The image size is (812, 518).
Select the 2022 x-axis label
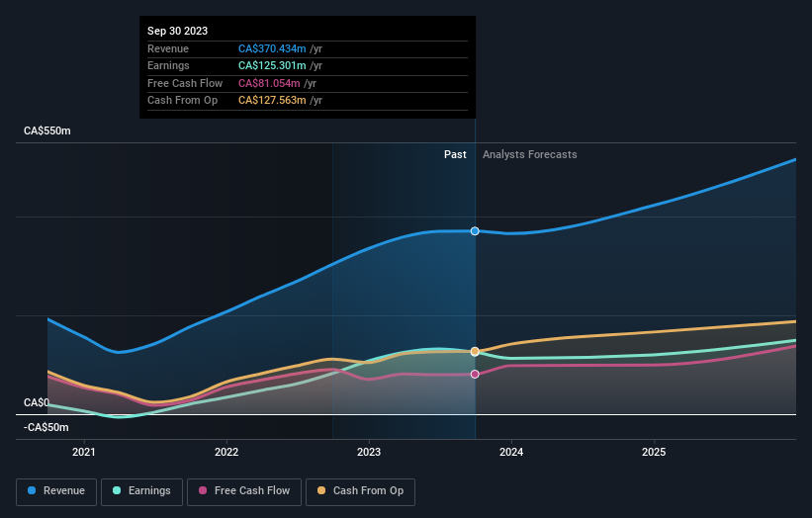pos(226,452)
